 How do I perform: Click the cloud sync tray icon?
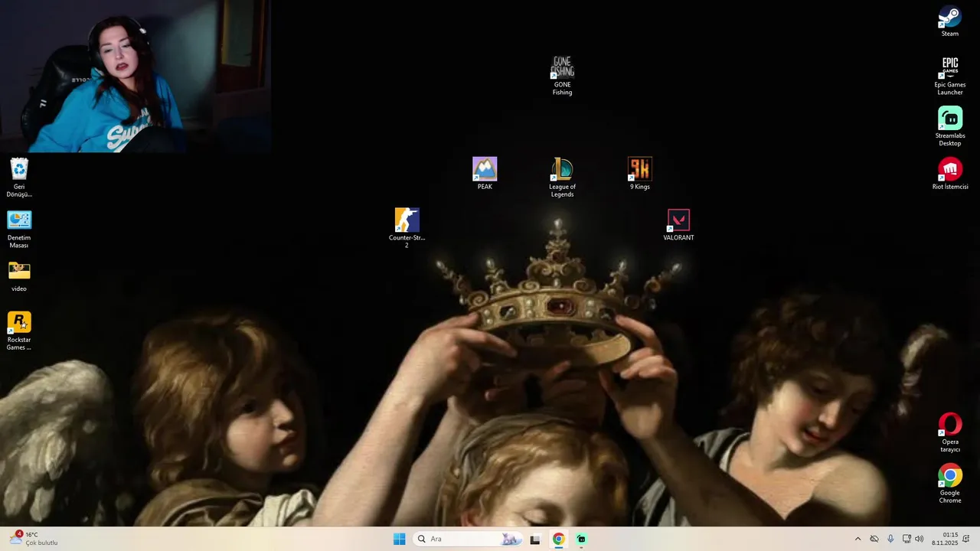[x=874, y=539]
